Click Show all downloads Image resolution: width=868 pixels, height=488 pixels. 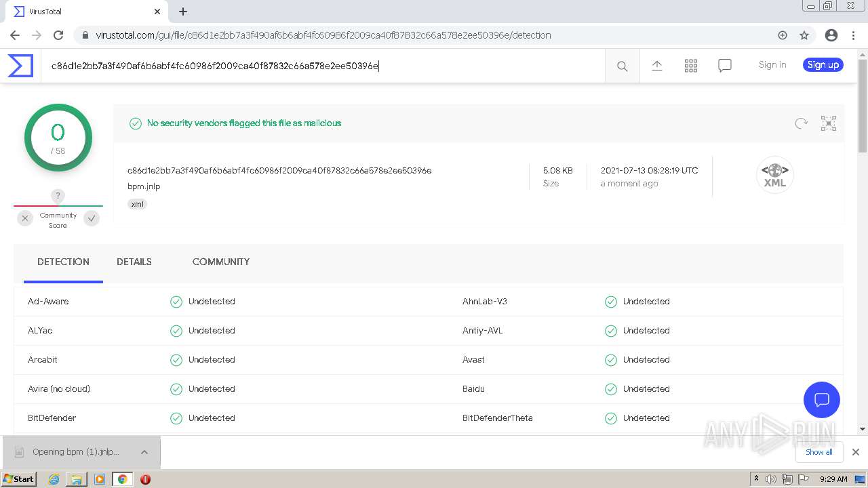(x=819, y=452)
